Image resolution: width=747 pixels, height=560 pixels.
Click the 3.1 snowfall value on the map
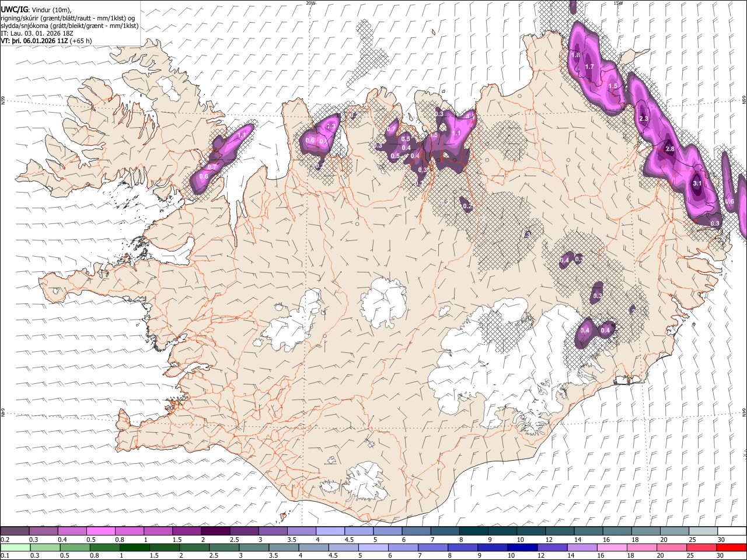697,183
